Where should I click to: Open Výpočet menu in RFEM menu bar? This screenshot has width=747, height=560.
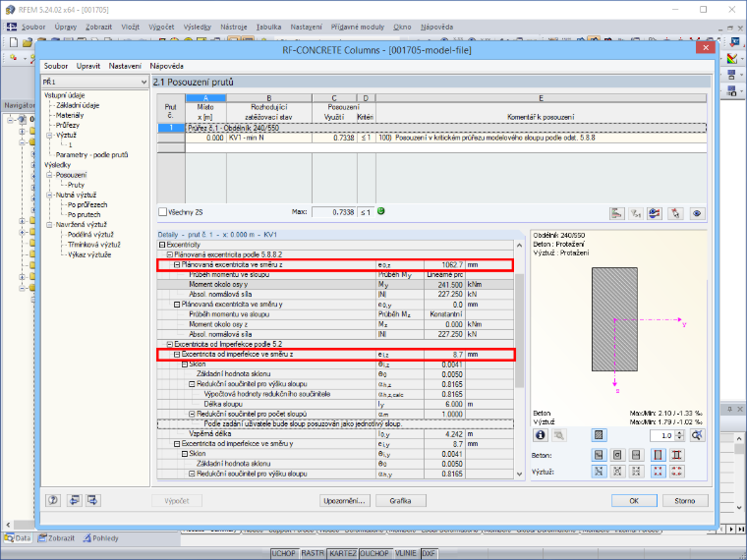click(x=161, y=28)
